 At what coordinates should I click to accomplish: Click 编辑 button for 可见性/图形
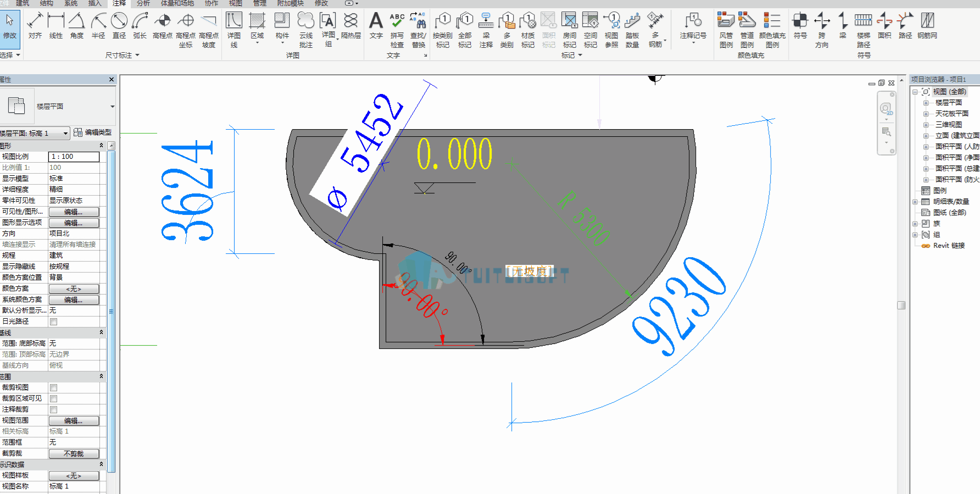(x=74, y=212)
